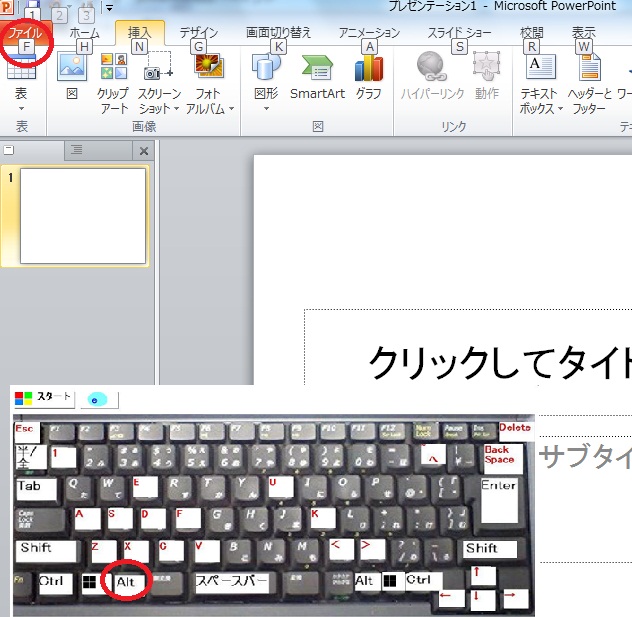Select slide 1 thumbnail
Viewport: 632px width, 617px height.
pyautogui.click(x=83, y=216)
